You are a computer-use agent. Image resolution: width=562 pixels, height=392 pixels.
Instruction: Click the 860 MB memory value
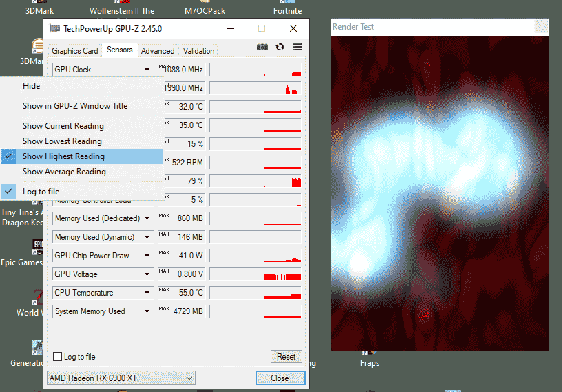point(181,218)
